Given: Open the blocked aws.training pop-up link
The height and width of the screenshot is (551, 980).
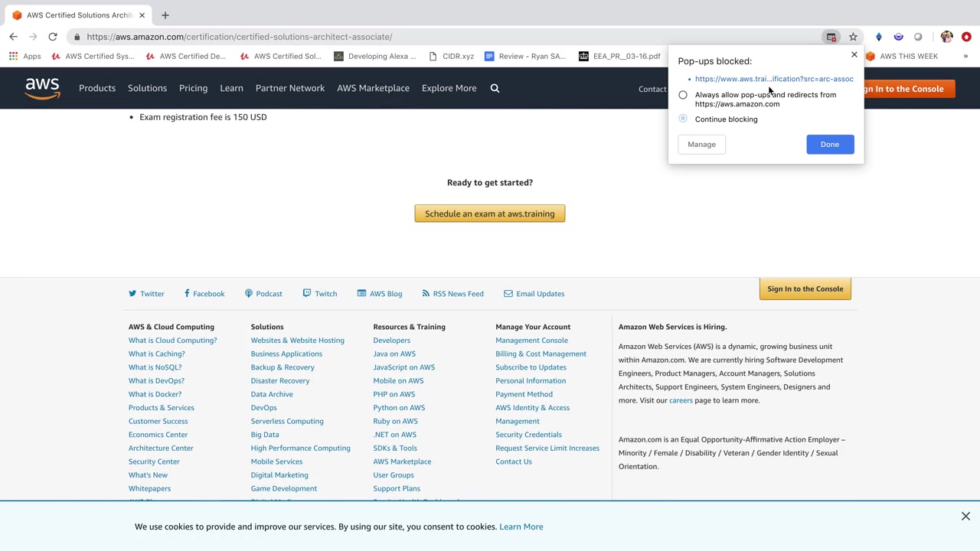Looking at the screenshot, I should [774, 79].
